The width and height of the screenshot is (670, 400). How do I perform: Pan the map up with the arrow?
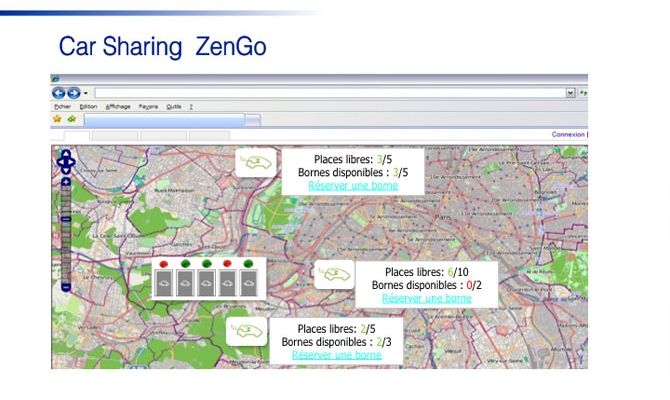pyautogui.click(x=66, y=153)
